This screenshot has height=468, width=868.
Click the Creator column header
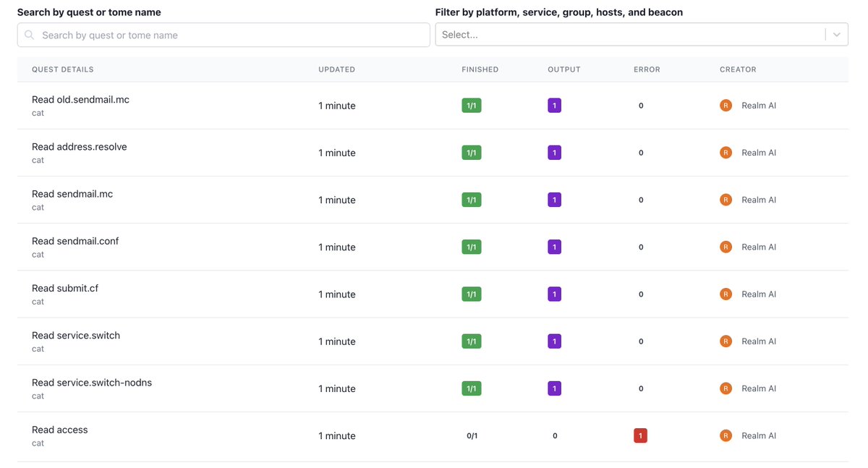[x=738, y=69]
